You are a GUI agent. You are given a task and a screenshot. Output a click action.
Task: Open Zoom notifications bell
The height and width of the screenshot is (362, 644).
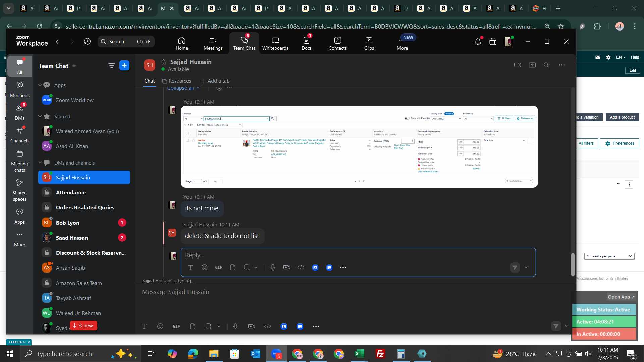pyautogui.click(x=478, y=42)
